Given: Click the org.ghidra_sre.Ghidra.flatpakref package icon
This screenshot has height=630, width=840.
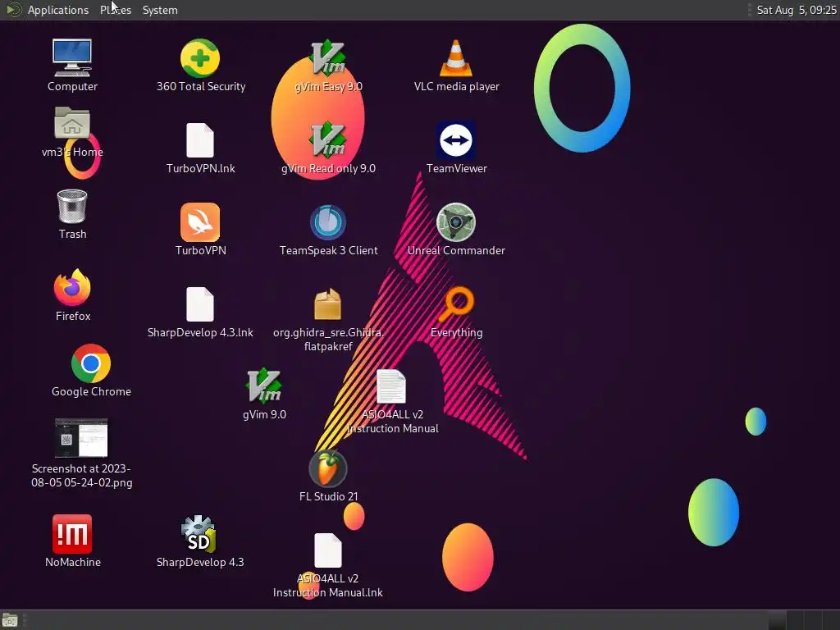Looking at the screenshot, I should tap(328, 304).
